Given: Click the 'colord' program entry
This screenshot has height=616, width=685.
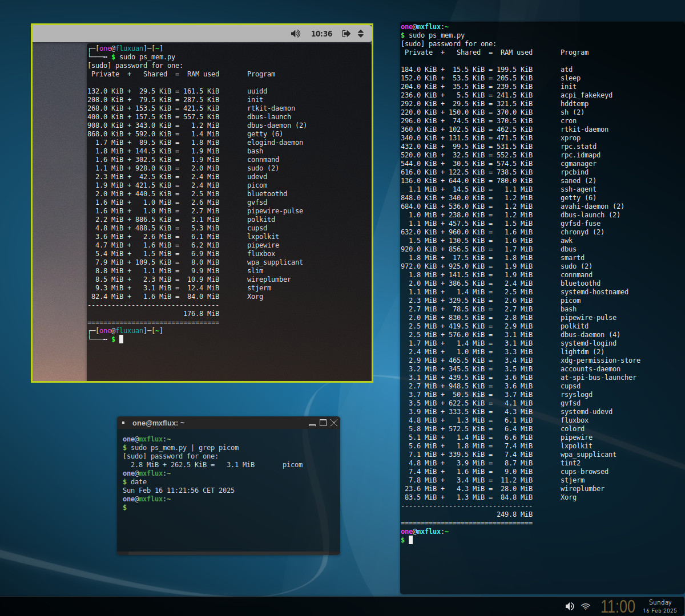Looking at the screenshot, I should point(573,429).
